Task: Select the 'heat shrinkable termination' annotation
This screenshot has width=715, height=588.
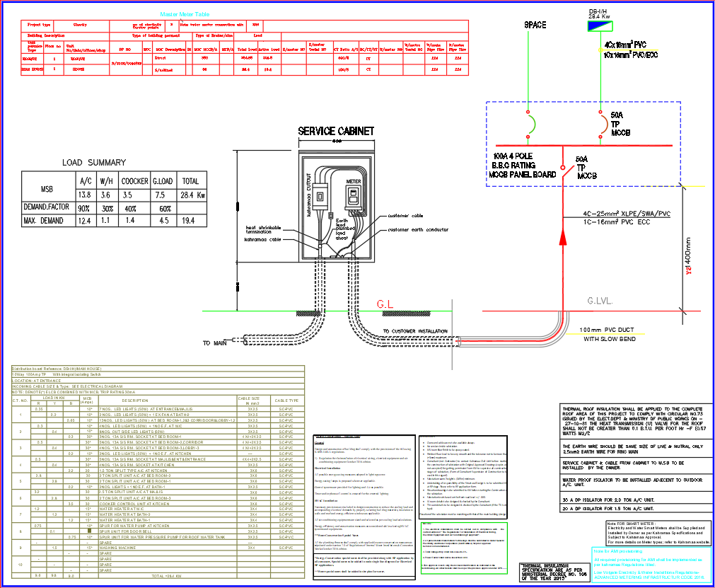Action: tap(263, 229)
